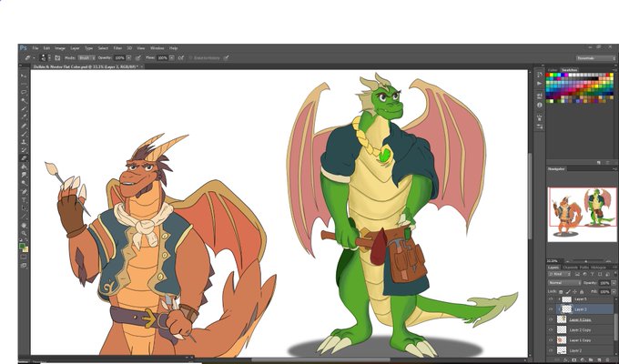The width and height of the screenshot is (619, 364).
Task: Switch to the Channels tab
Action: point(571,268)
